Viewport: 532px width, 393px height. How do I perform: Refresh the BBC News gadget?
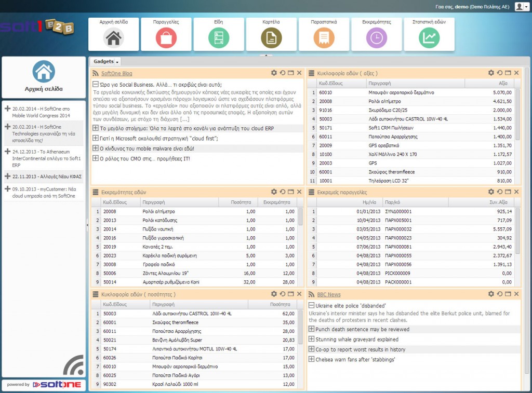tap(499, 294)
